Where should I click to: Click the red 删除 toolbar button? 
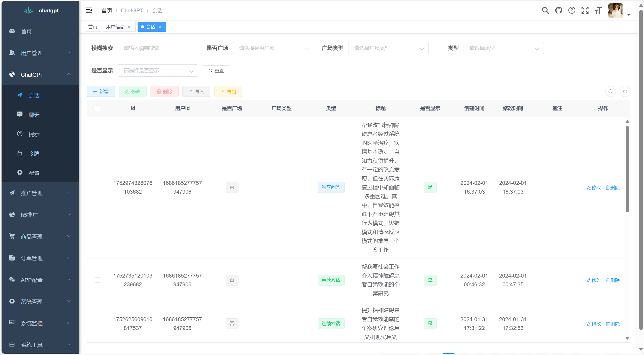point(164,91)
